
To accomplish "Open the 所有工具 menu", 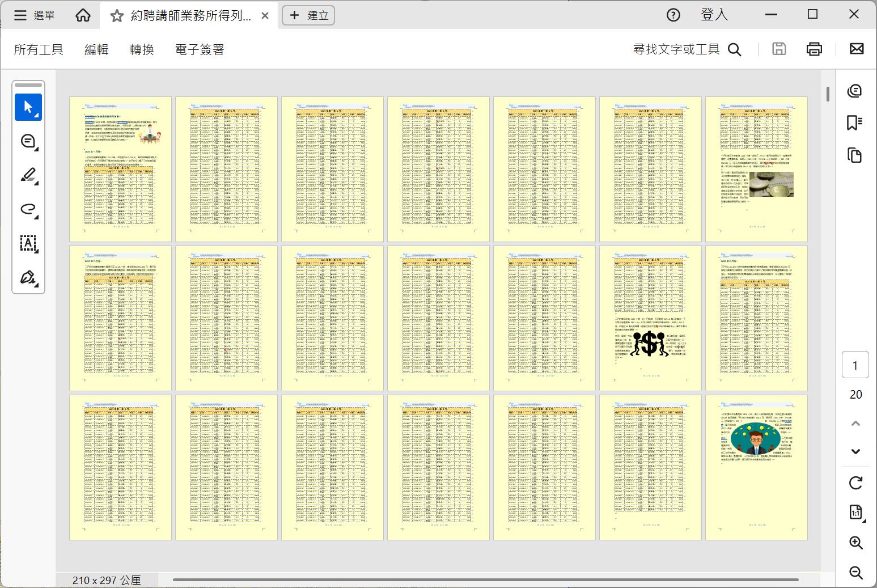I will click(x=39, y=50).
